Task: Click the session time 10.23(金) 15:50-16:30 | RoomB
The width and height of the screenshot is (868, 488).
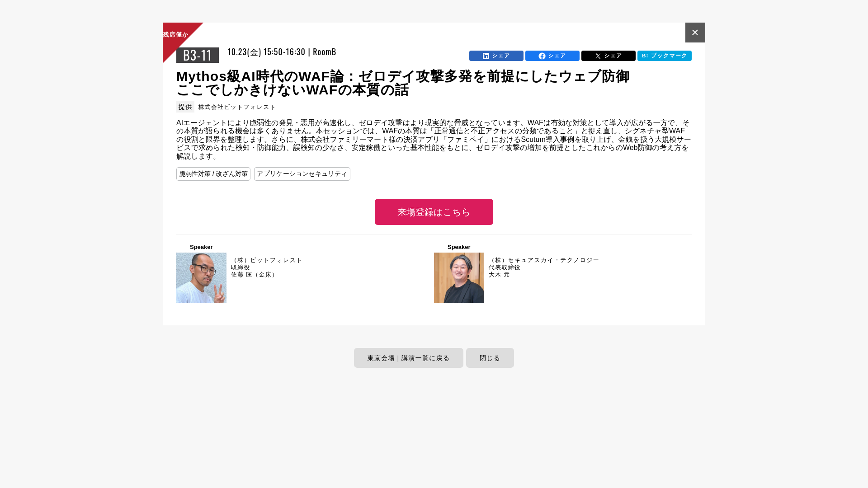Action: [x=282, y=52]
